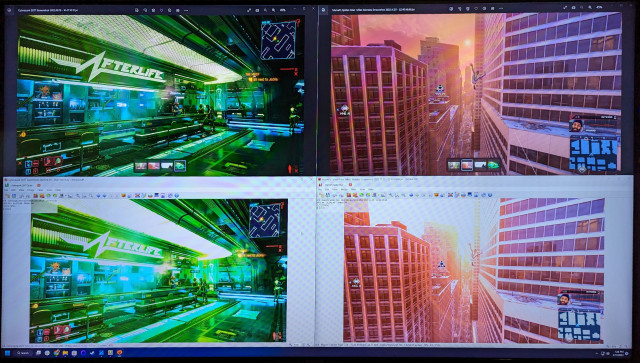Click the heart favorite icon in Cyberpunk Photos window
The width and height of the screenshot is (640, 363).
coord(161,10)
